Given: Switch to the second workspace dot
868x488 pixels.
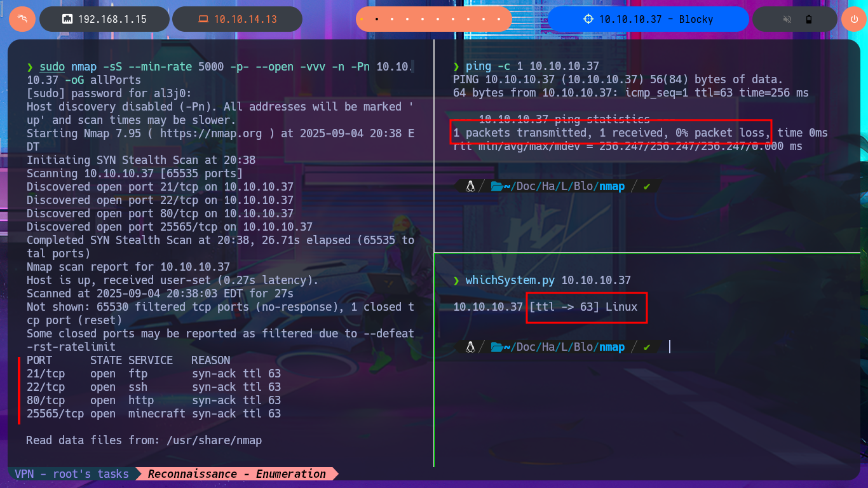Looking at the screenshot, I should [377, 19].
